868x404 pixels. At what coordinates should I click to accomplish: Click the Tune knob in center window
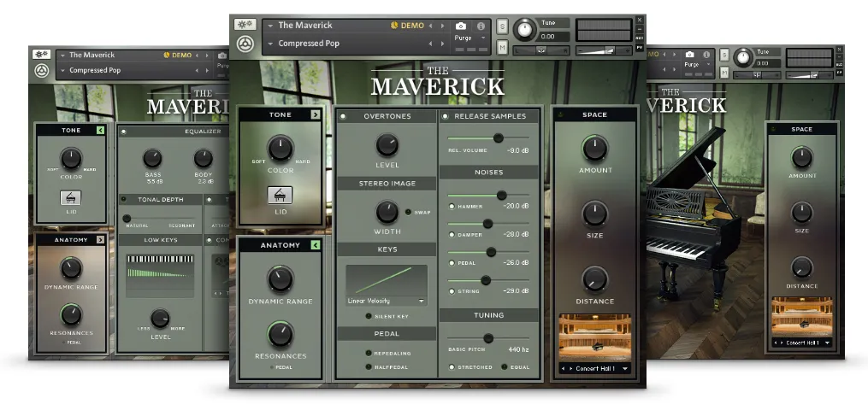coord(525,29)
